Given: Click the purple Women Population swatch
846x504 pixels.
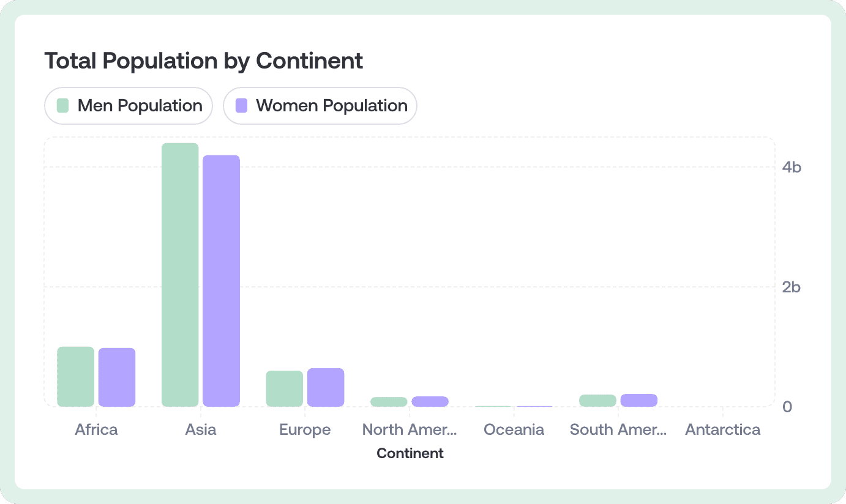Looking at the screenshot, I should click(241, 106).
